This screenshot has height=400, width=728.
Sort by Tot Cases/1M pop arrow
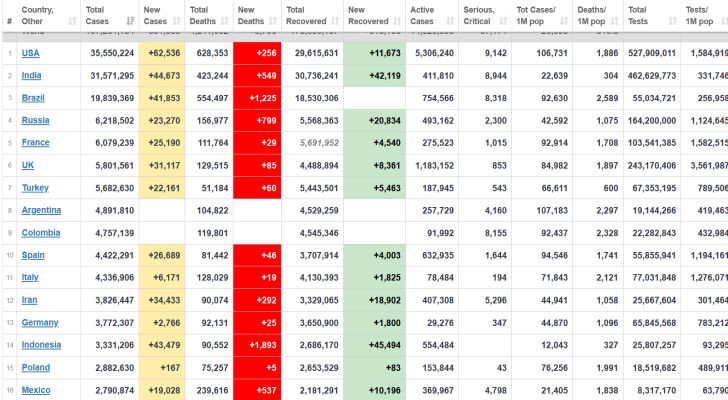pyautogui.click(x=564, y=21)
